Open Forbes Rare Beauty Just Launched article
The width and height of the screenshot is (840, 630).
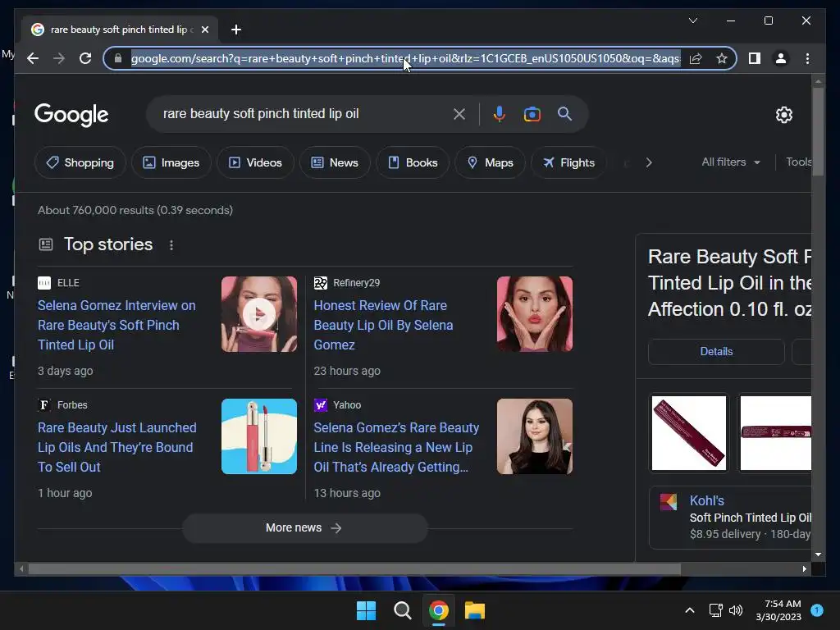tap(116, 447)
